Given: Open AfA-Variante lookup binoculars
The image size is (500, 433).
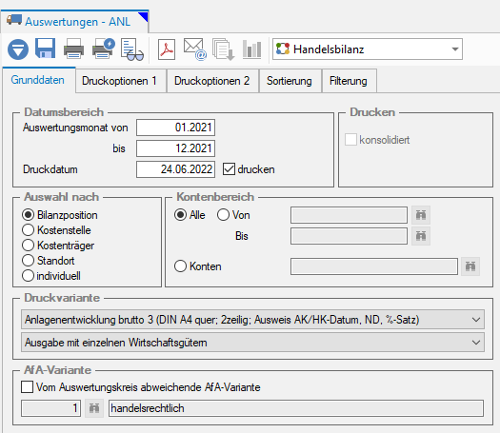Looking at the screenshot, I should point(94,408).
